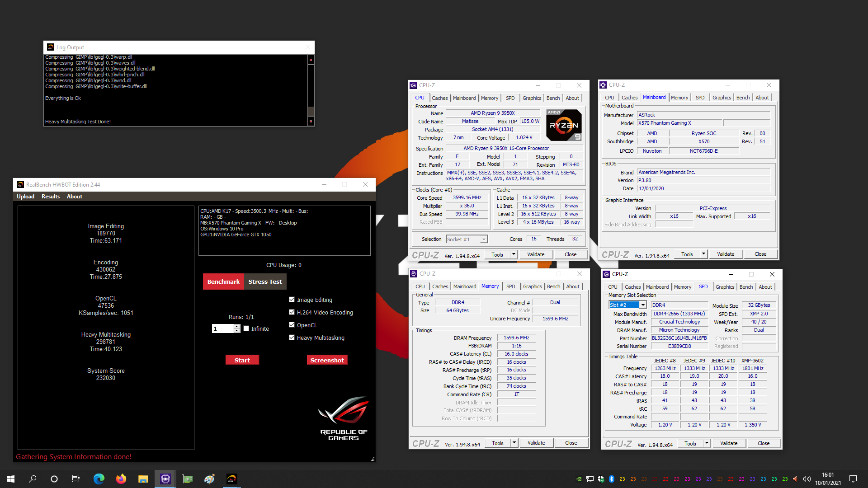868x488 pixels.
Task: Click the title icon of CPU-Z Mainboard window
Action: click(603, 84)
